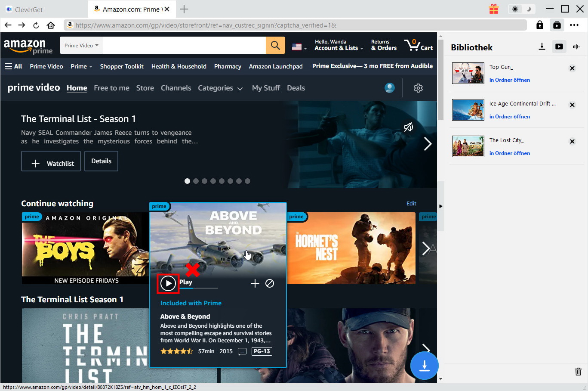
Task: Click the browser home icon
Action: (x=51, y=25)
